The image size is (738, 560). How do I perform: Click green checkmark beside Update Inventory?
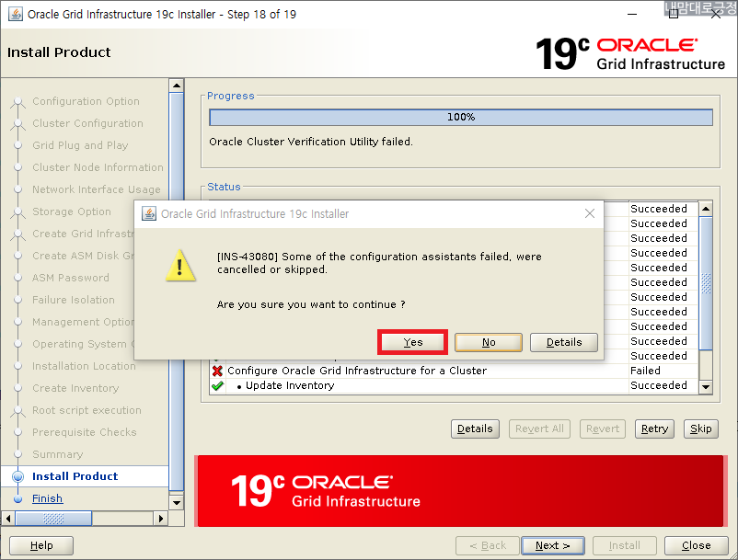217,386
